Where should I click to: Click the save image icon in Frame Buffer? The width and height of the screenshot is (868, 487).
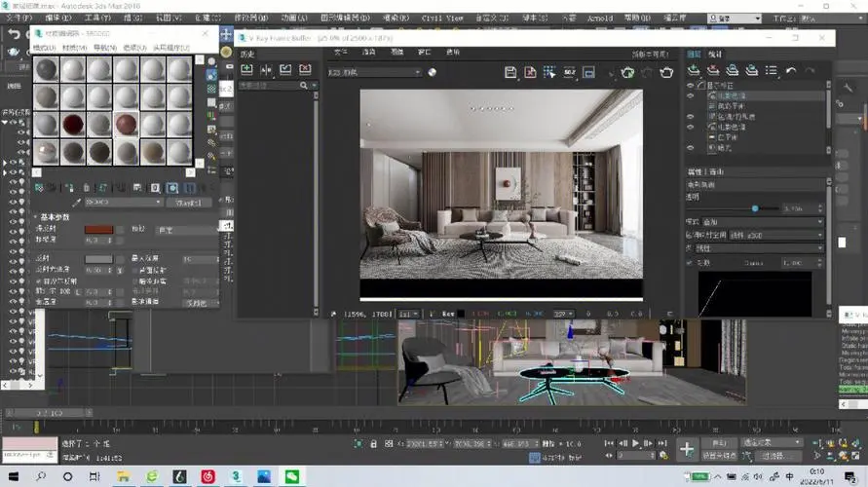click(x=509, y=72)
